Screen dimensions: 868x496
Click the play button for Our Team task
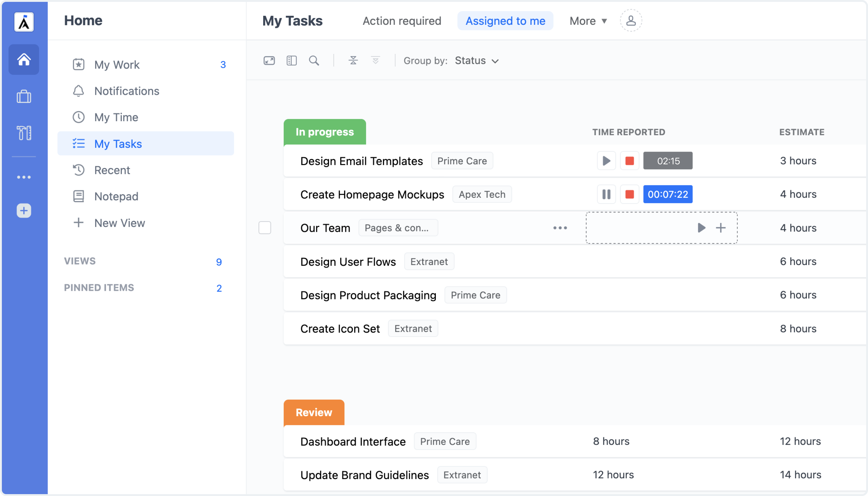point(702,227)
